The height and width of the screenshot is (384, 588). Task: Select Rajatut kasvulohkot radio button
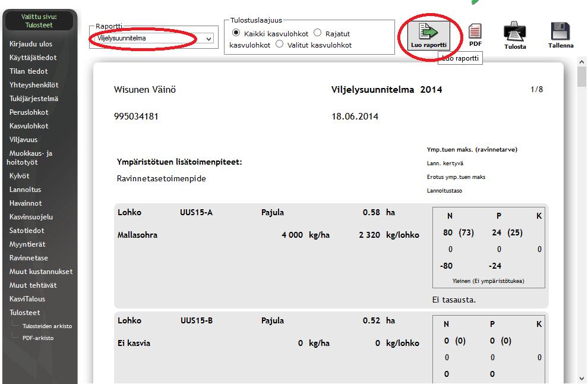pos(318,33)
